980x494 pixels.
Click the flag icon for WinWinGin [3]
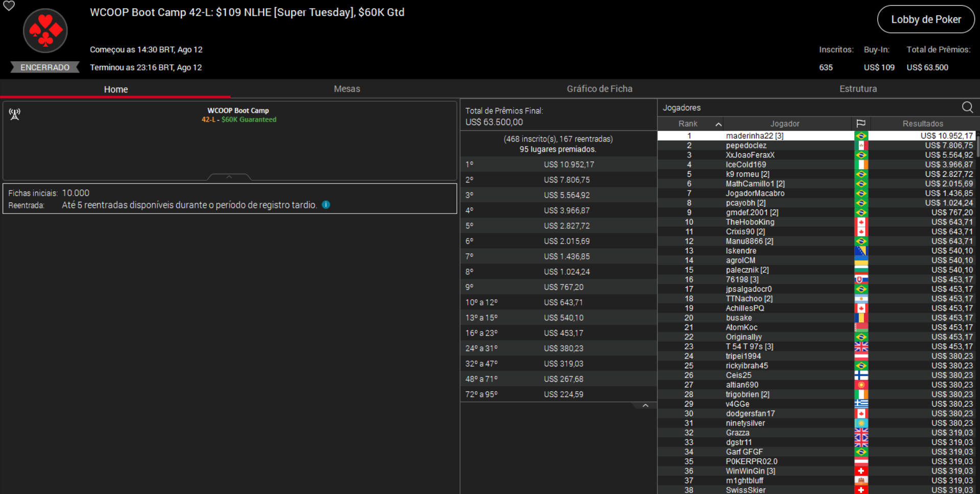861,471
